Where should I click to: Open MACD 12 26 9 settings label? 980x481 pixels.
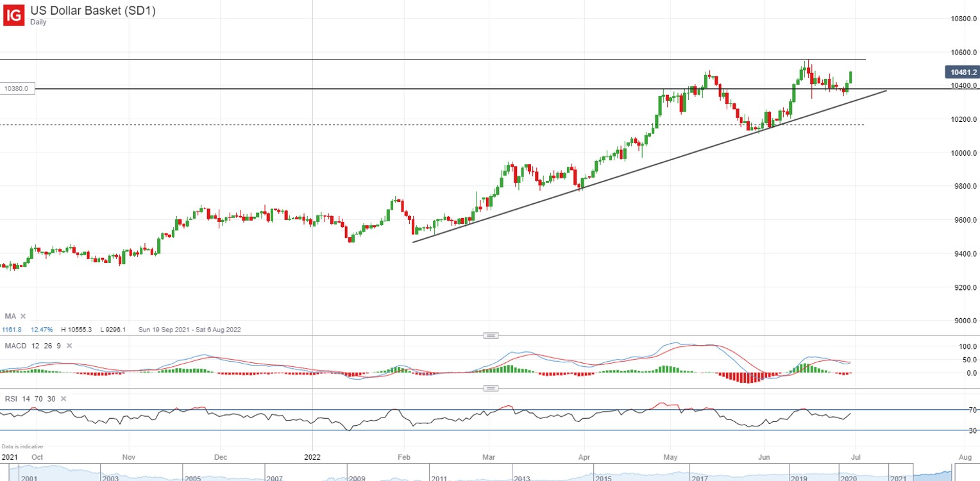coord(33,346)
